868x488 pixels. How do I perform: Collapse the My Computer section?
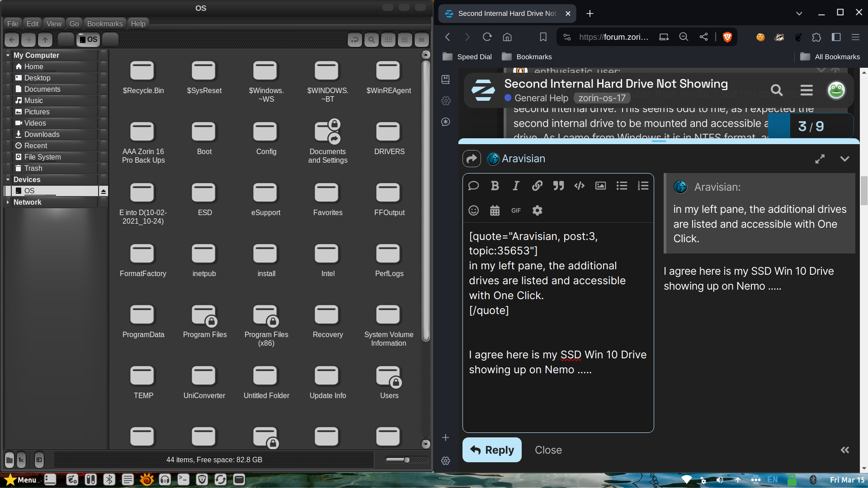coord(8,55)
